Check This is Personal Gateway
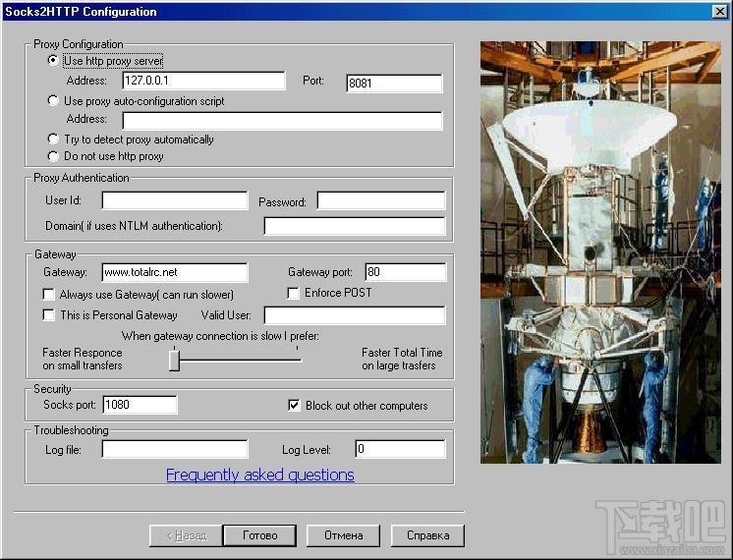The image size is (733, 560). click(x=49, y=315)
